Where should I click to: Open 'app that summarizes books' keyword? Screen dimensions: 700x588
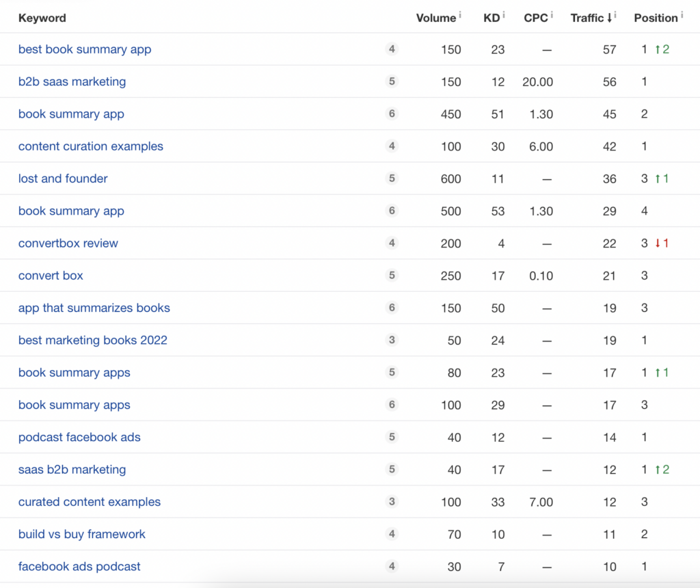94,308
